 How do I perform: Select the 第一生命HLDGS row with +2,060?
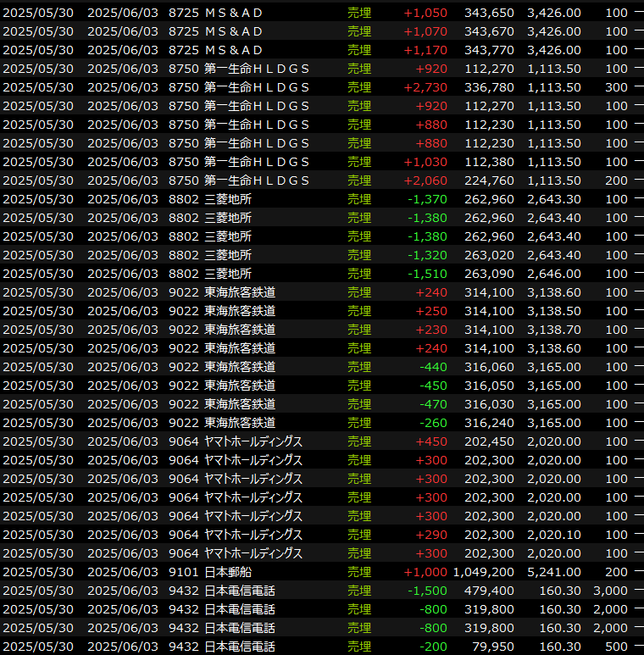(x=256, y=180)
